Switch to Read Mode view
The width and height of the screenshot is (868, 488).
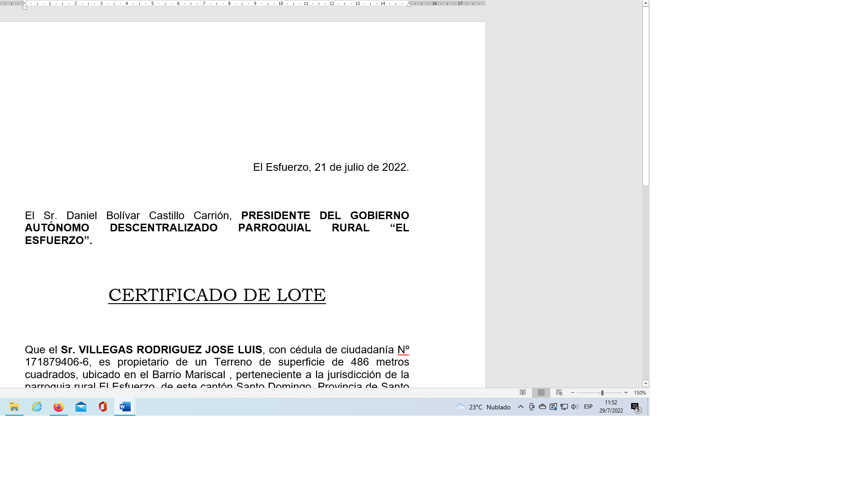(x=523, y=393)
